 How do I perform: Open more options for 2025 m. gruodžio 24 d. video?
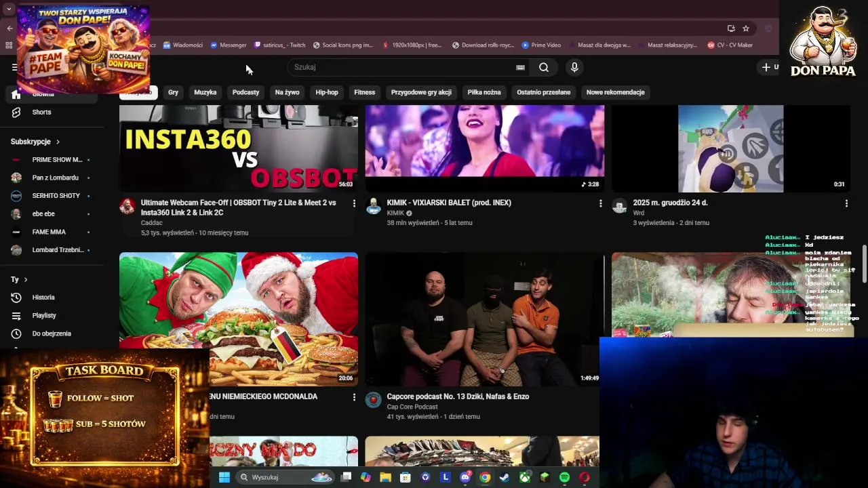click(x=846, y=203)
